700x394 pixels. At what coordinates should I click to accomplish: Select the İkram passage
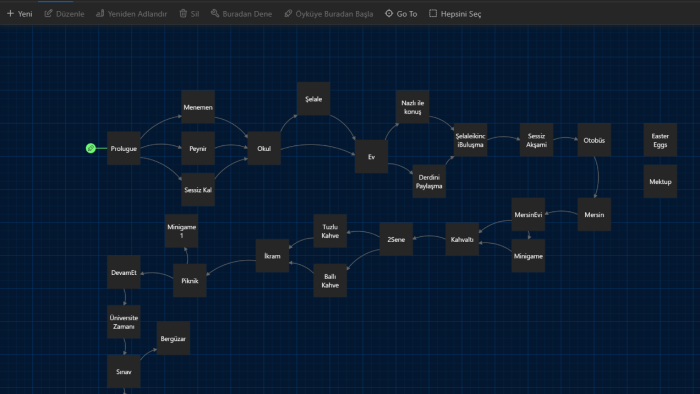tap(272, 256)
